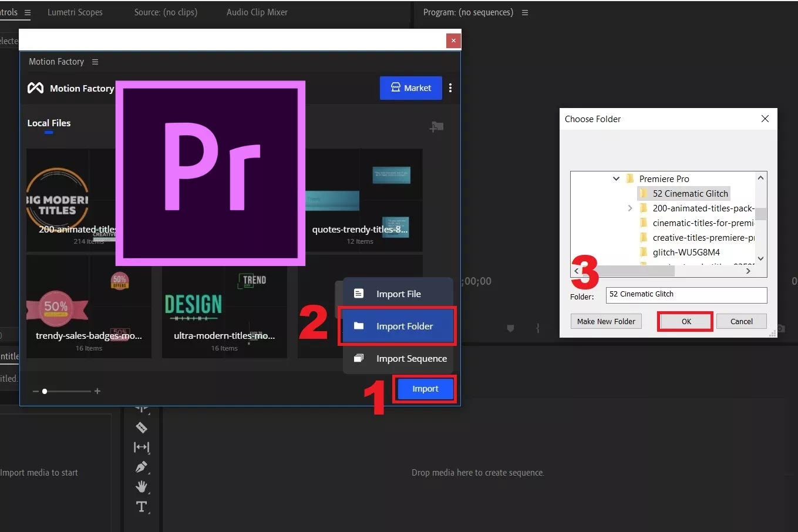Click the minus icon of the thumbnail zoom
798x532 pixels.
(36, 391)
